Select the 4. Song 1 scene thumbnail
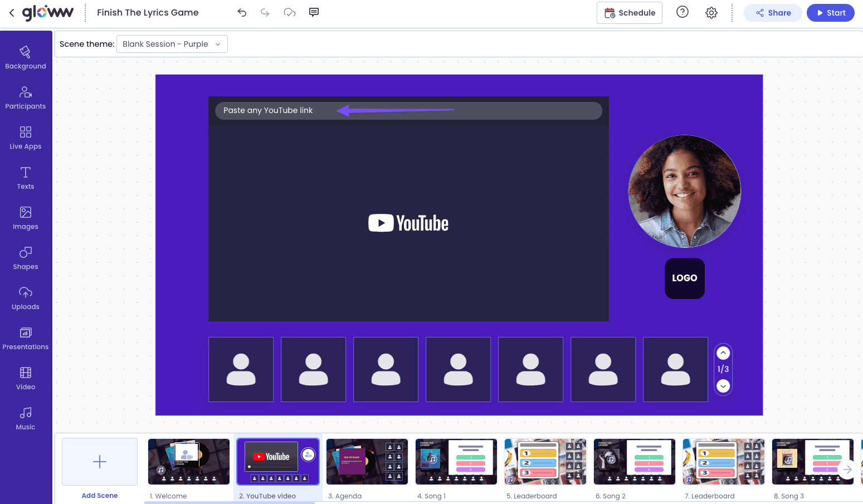863x504 pixels. (456, 462)
